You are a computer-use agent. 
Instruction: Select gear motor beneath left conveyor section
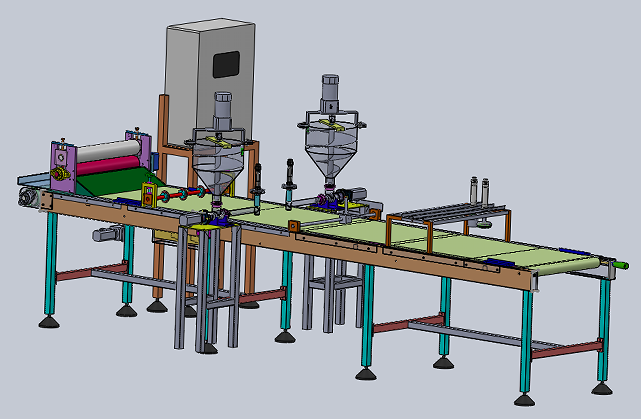click(x=108, y=233)
